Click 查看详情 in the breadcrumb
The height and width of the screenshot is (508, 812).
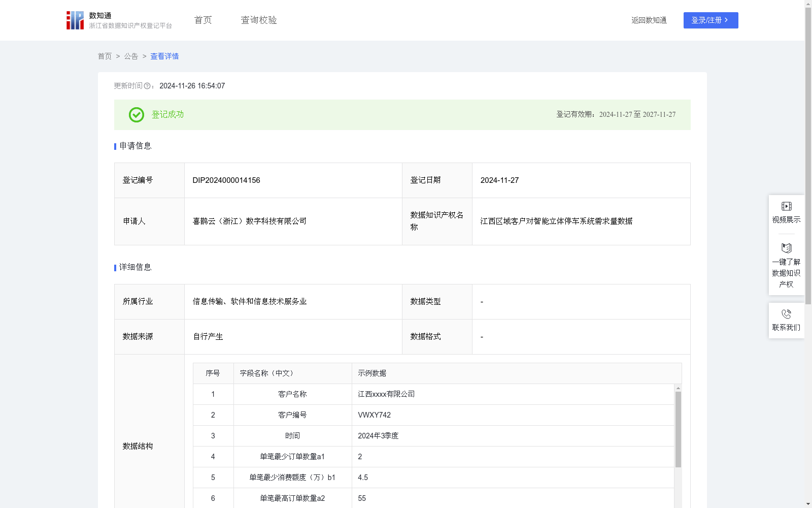[x=164, y=56]
